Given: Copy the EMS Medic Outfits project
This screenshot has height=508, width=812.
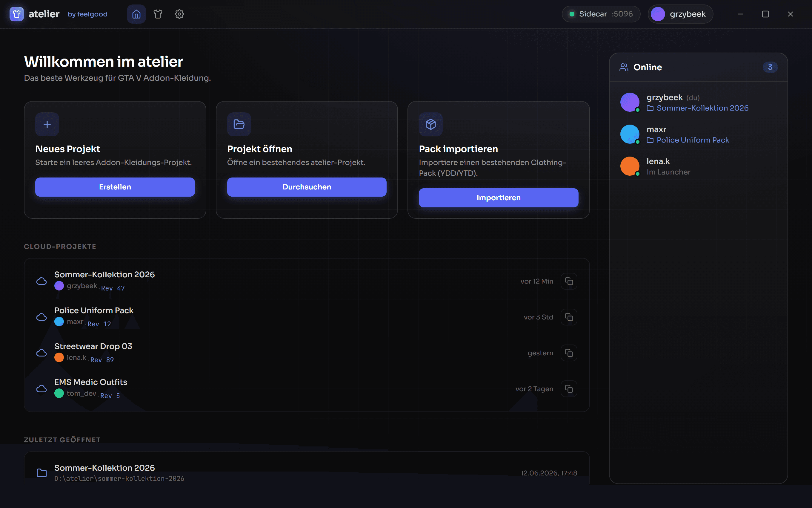Looking at the screenshot, I should point(569,389).
